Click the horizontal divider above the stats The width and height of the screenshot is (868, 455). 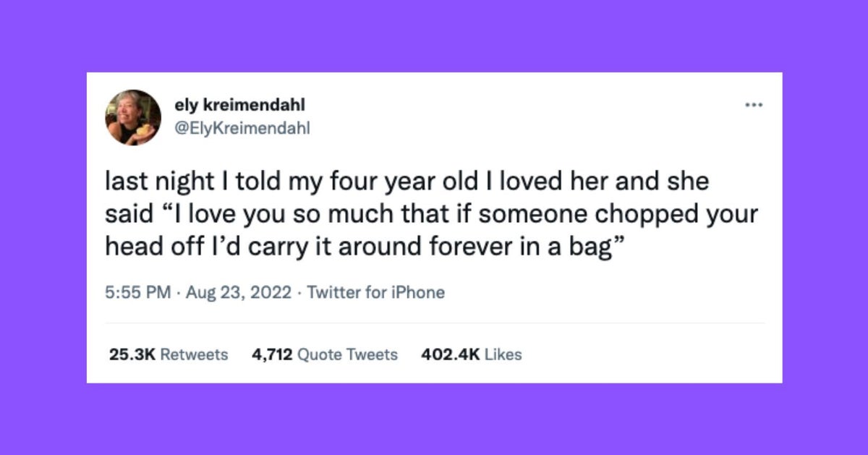pyautogui.click(x=434, y=323)
